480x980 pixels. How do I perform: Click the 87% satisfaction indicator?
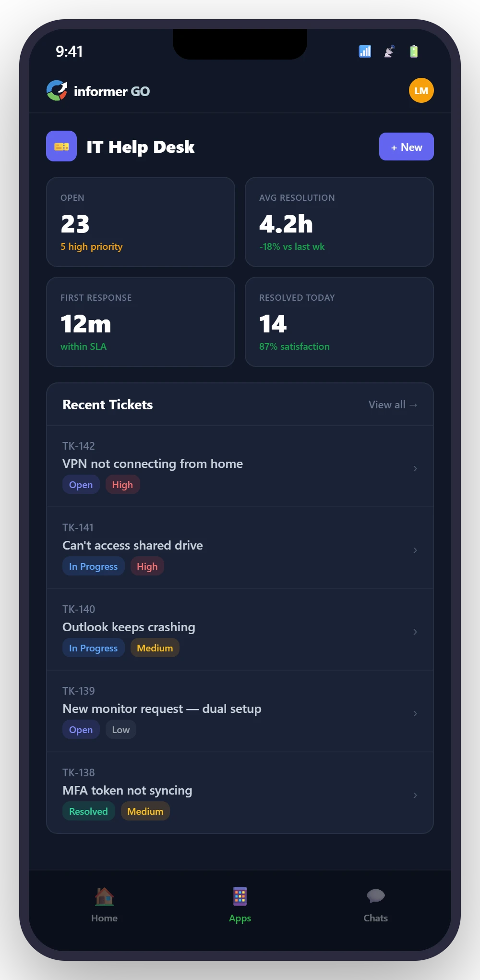coord(294,346)
